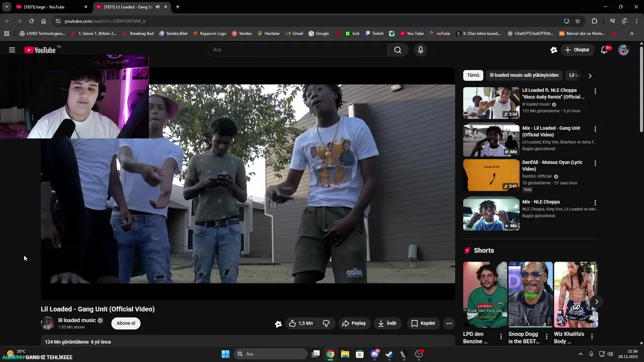Image resolution: width=644 pixels, height=362 pixels.
Task: Start voice search with the microphone icon
Action: 421,50
